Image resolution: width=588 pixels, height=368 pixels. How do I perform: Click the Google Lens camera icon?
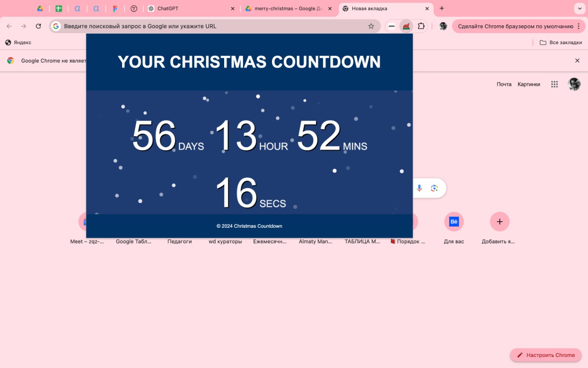point(435,188)
